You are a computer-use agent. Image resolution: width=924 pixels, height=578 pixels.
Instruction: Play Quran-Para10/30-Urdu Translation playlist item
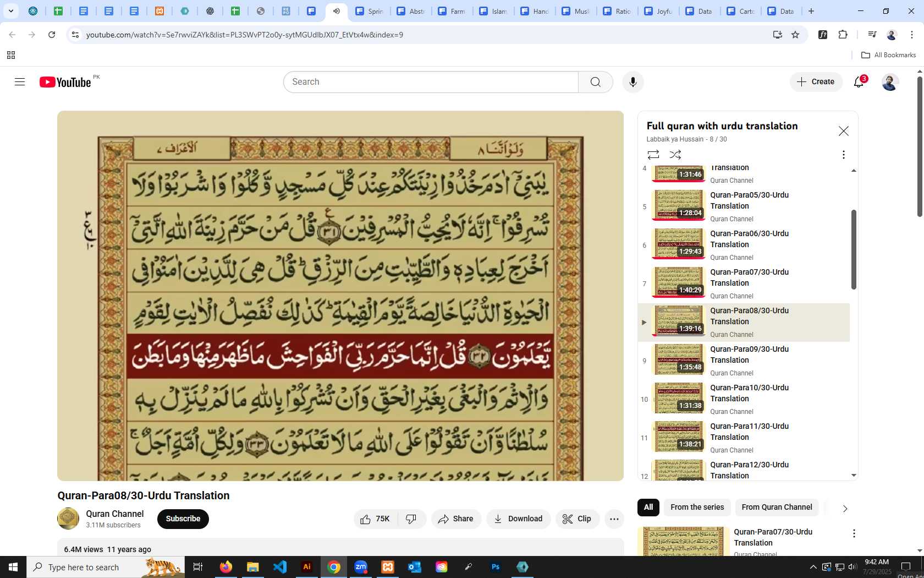point(744,400)
